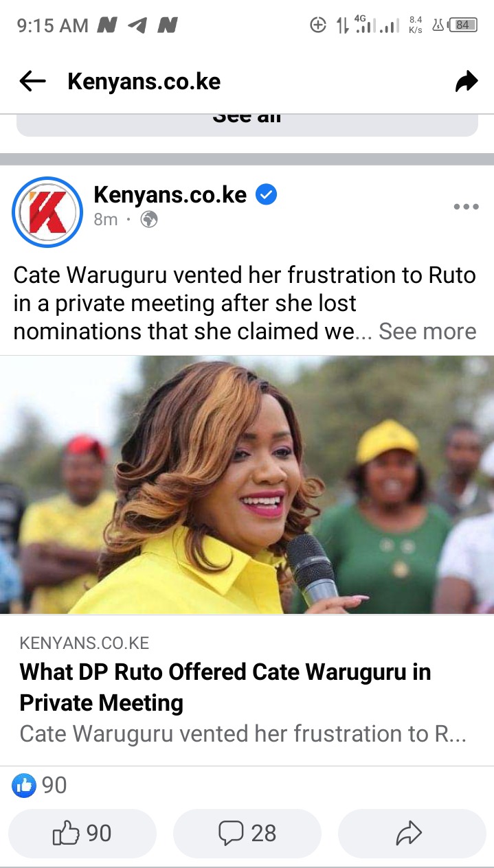
Task: Tap the Telegram notification icon
Action: pos(137,25)
